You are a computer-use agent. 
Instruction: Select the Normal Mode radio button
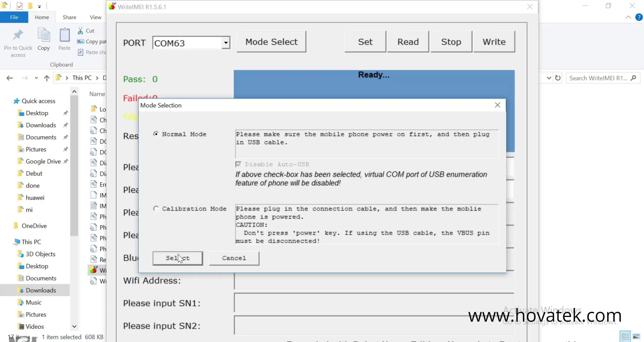pos(156,134)
